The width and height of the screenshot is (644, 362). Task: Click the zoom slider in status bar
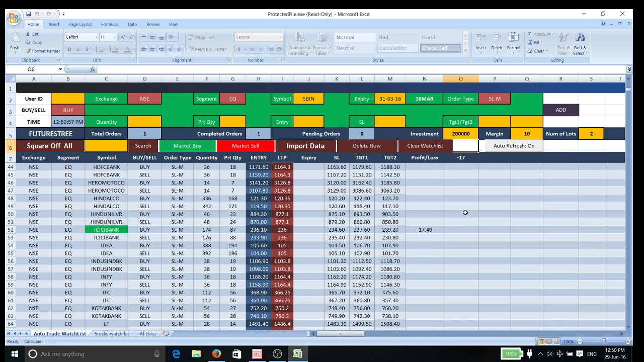tap(604, 341)
